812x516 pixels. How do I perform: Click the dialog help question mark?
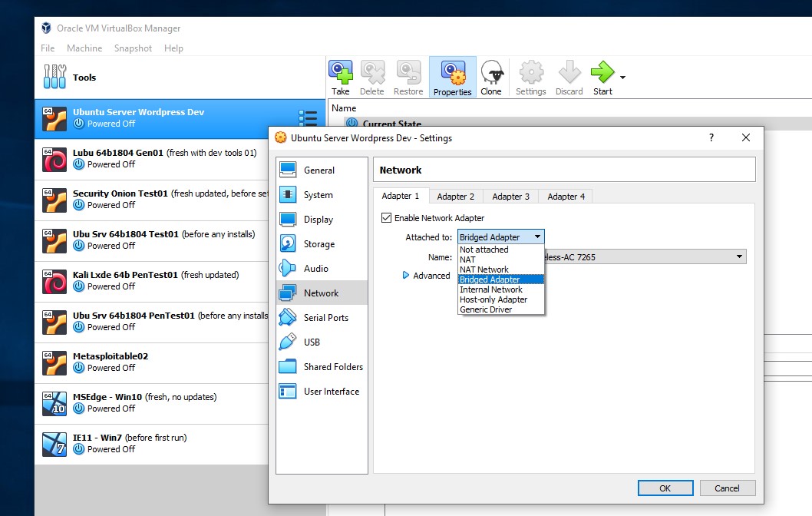(x=711, y=137)
